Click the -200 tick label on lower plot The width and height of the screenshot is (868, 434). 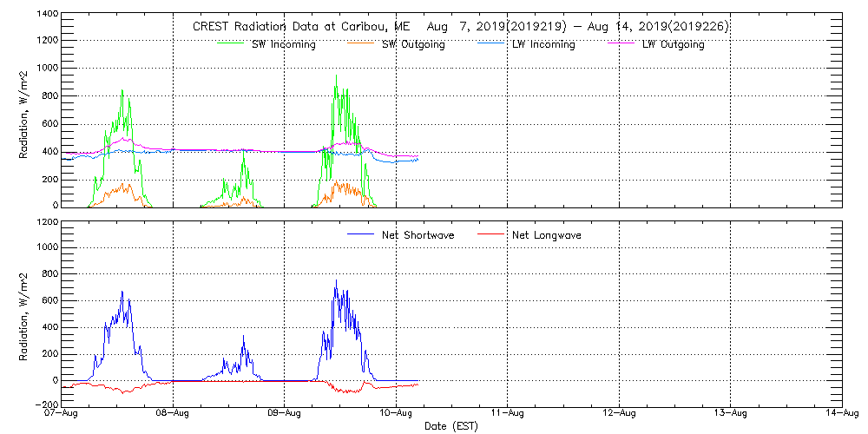pos(47,405)
